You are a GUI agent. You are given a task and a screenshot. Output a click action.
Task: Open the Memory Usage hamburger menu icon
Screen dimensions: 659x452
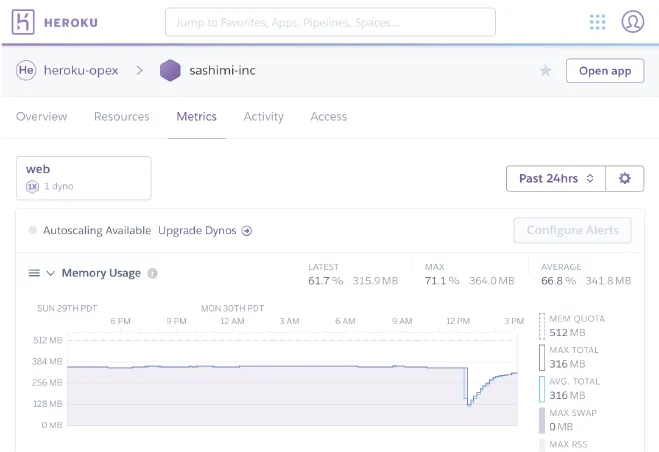(34, 273)
